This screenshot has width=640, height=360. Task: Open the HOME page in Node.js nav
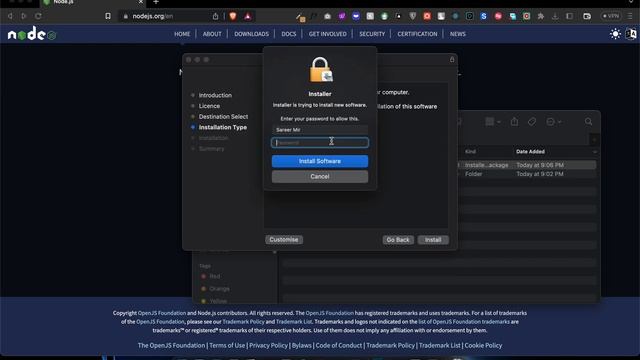pyautogui.click(x=182, y=34)
